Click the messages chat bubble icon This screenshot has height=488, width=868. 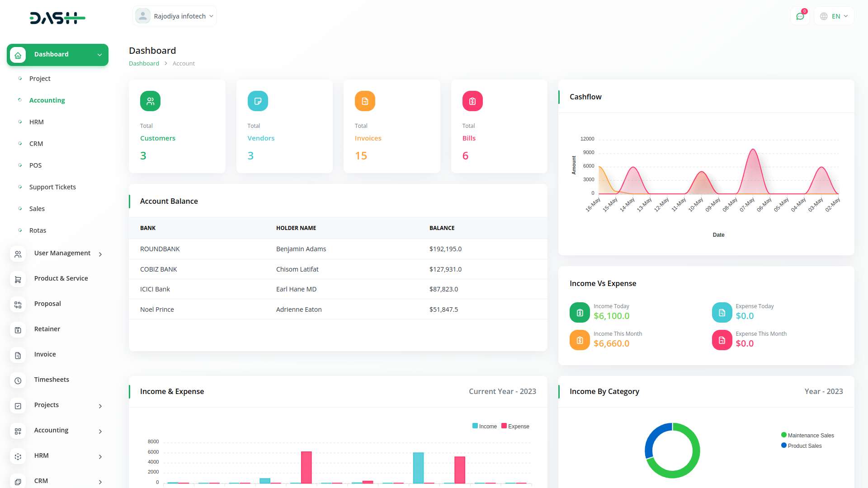point(800,16)
